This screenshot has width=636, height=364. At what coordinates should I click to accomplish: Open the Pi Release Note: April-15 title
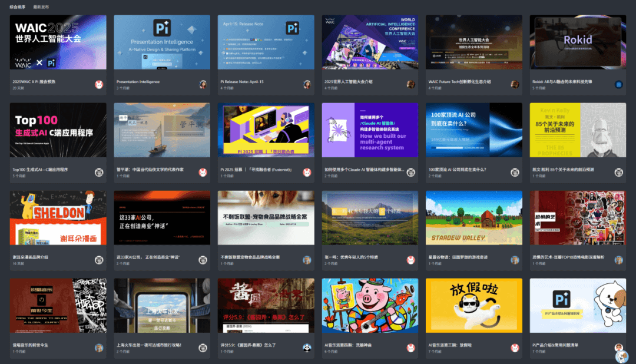242,82
